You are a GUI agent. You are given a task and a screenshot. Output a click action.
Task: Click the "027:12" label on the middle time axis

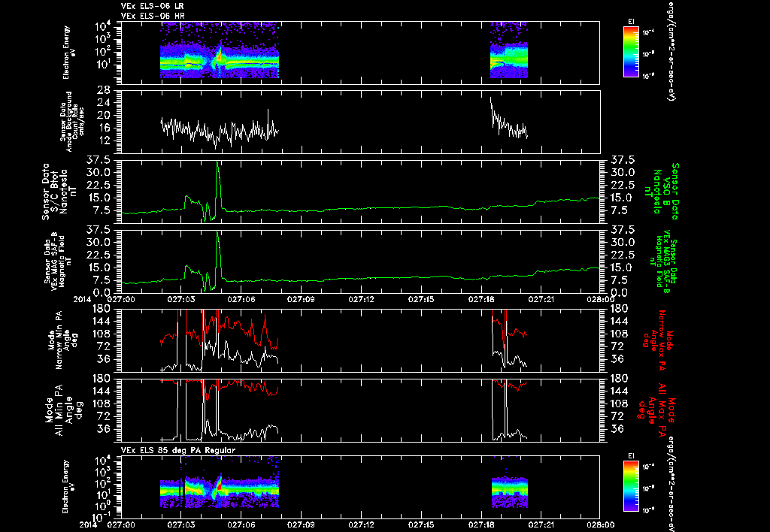(362, 299)
